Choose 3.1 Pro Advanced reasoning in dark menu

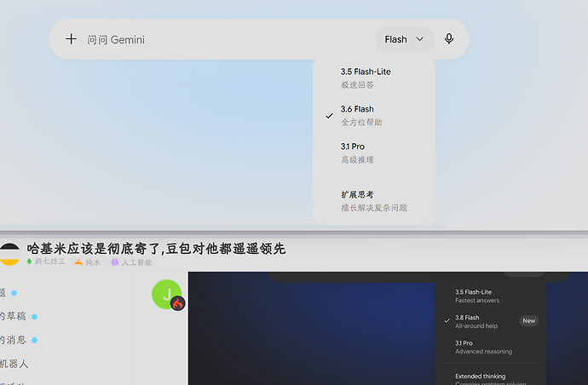(491, 348)
